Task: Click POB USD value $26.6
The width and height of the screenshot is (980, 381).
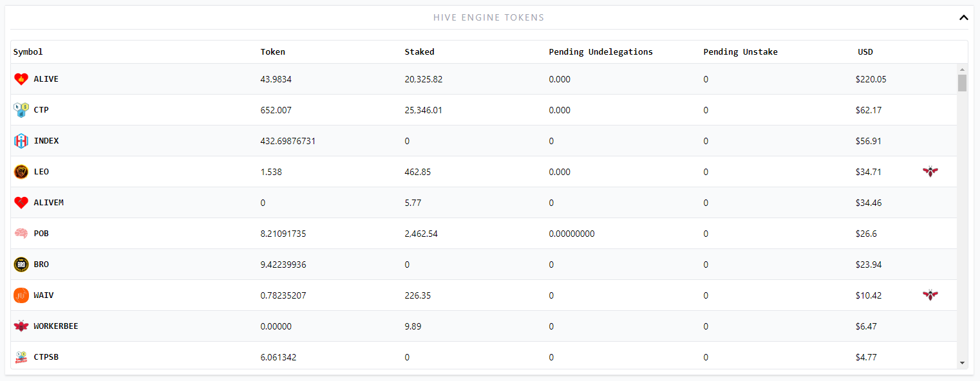Action: click(866, 234)
